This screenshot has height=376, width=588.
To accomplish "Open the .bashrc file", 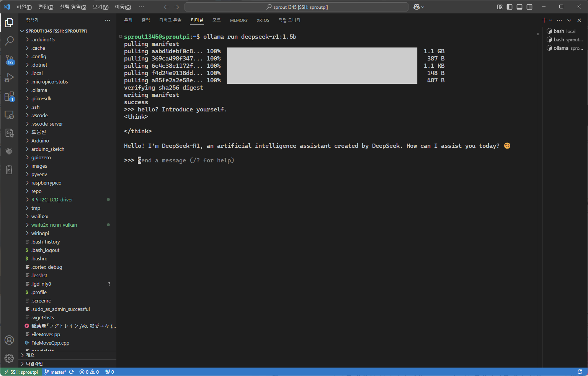I will 67,258.
